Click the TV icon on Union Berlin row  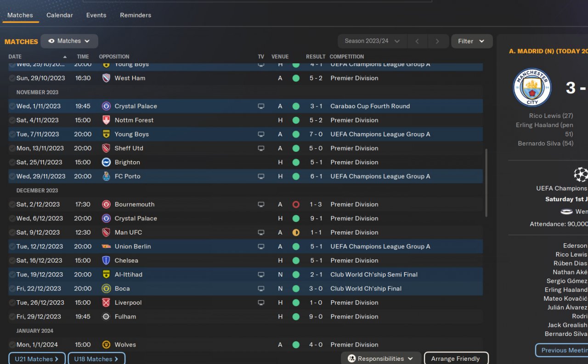point(261,246)
